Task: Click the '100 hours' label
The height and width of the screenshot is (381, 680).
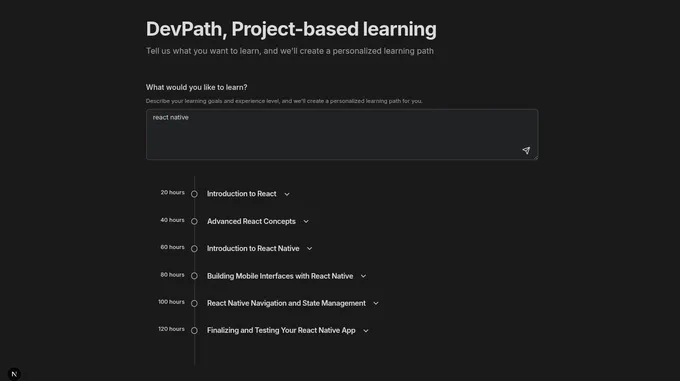Action: (x=171, y=302)
